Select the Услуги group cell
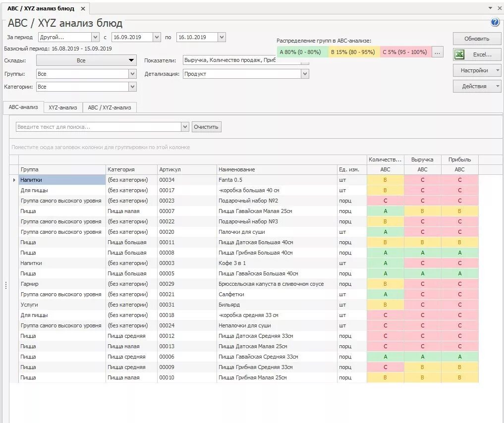 (62, 305)
